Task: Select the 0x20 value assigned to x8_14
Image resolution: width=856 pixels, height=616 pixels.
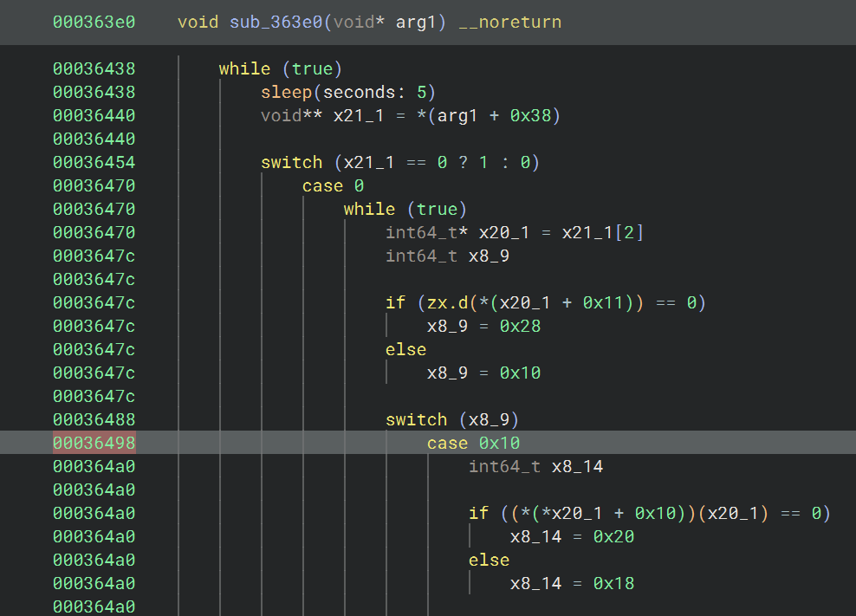Action: click(x=613, y=536)
